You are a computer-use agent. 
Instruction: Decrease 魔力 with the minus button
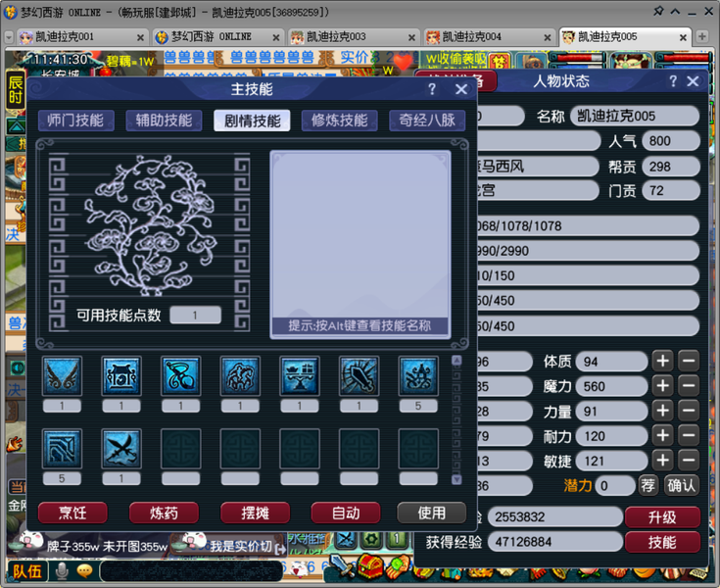point(689,386)
